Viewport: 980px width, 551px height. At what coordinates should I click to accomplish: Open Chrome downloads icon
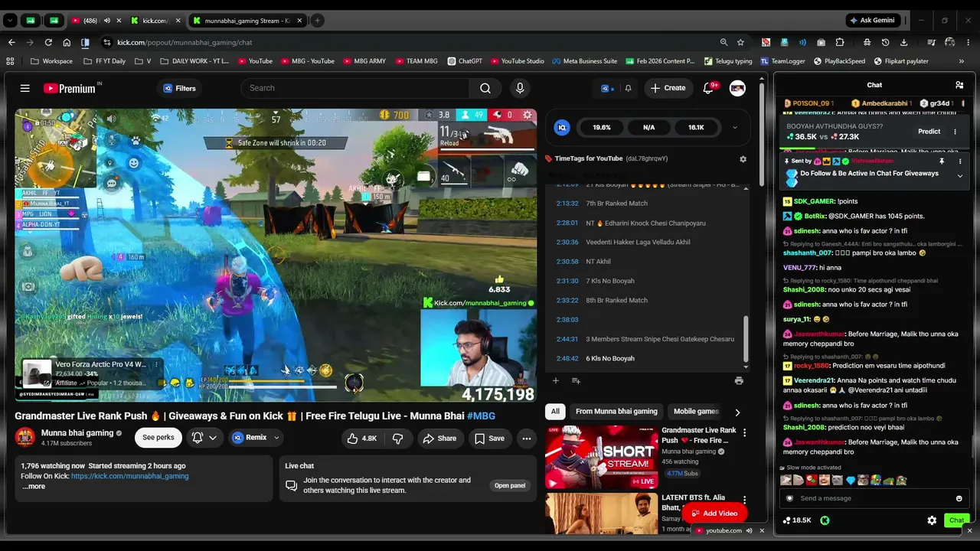(904, 42)
